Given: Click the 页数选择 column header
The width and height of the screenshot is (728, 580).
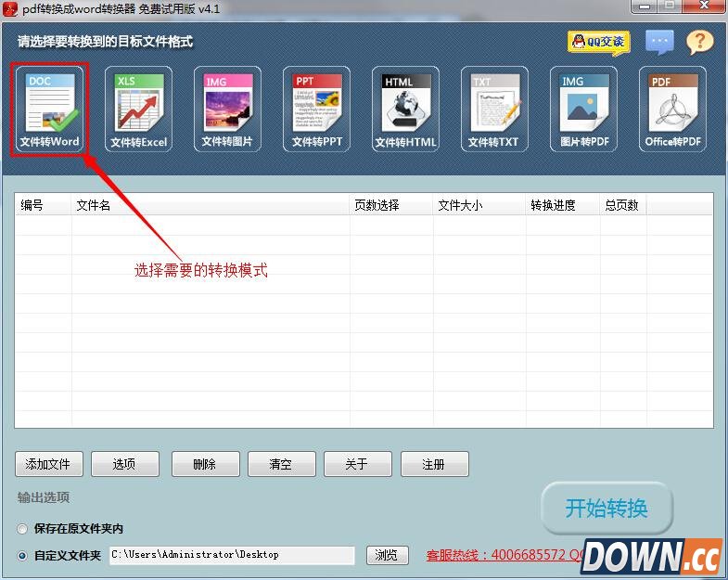Looking at the screenshot, I should (391, 205).
